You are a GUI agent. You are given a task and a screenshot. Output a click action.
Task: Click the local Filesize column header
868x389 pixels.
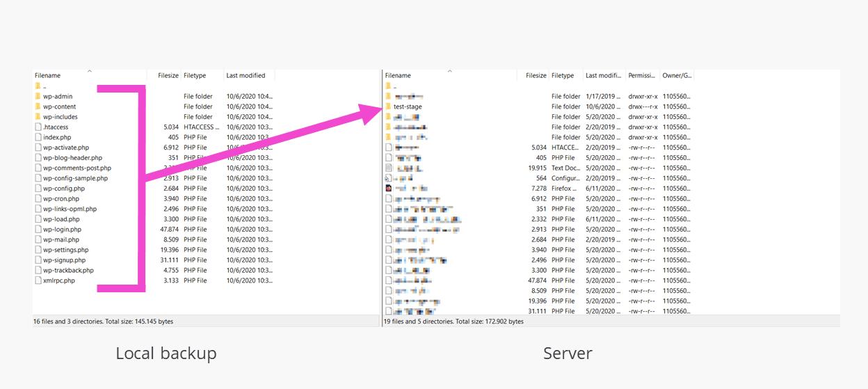pos(168,75)
